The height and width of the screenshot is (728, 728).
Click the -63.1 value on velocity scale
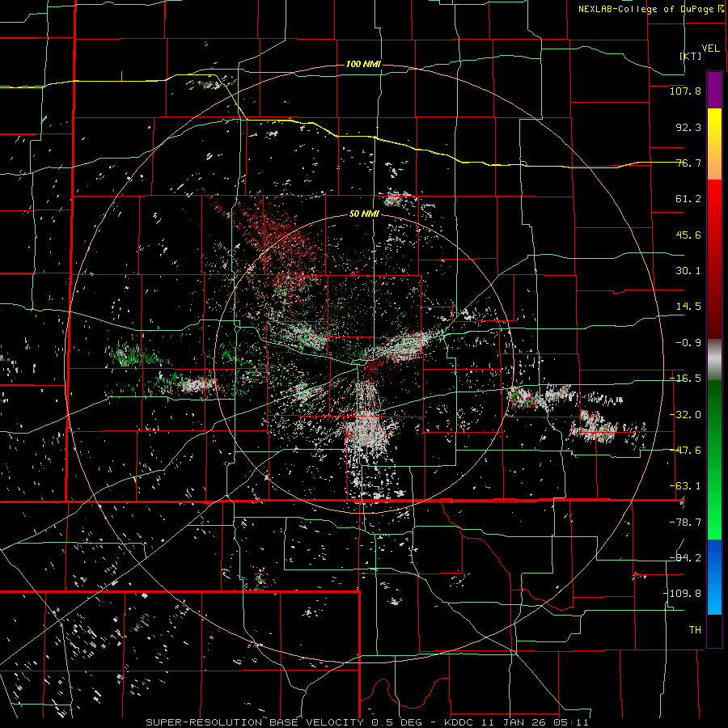point(685,486)
